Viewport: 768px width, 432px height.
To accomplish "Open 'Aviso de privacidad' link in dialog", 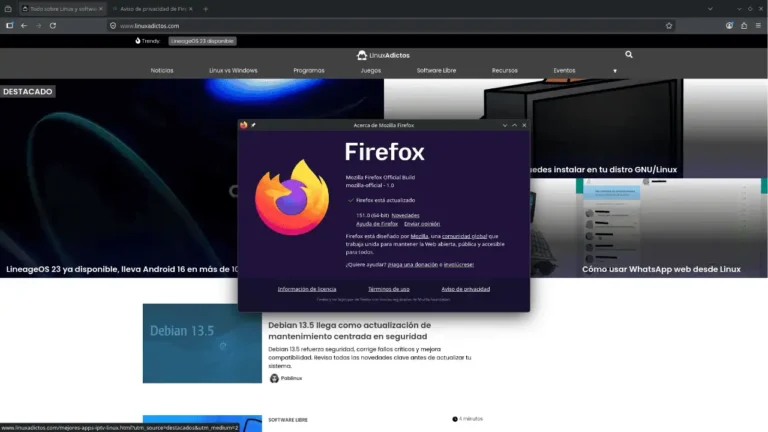I will point(466,289).
